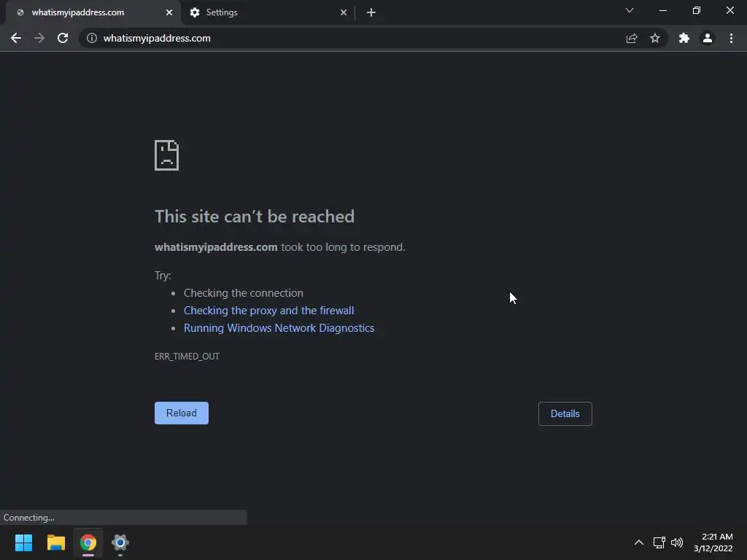Click the Details button
The width and height of the screenshot is (747, 560).
(x=565, y=414)
